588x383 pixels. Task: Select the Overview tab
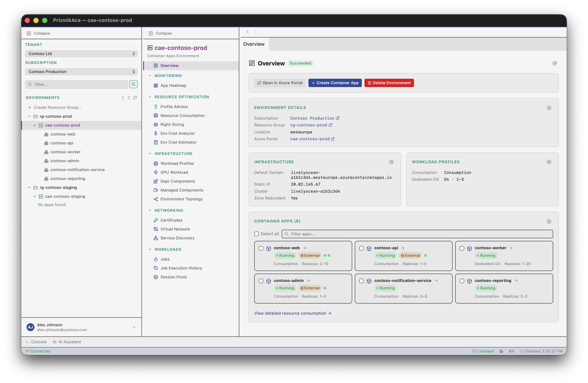[x=254, y=44]
